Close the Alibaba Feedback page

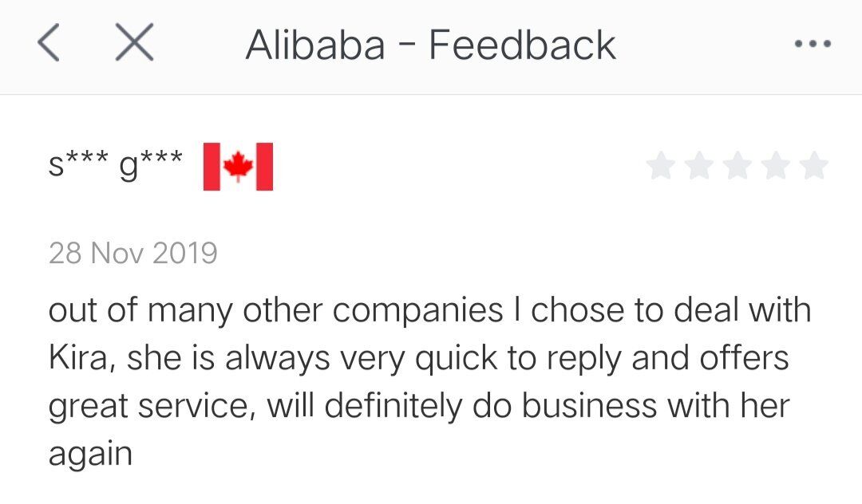134,43
